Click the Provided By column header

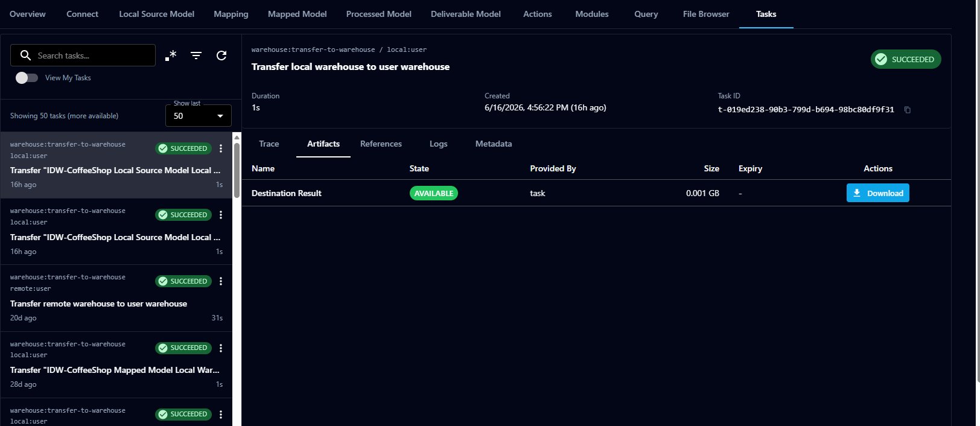(553, 168)
